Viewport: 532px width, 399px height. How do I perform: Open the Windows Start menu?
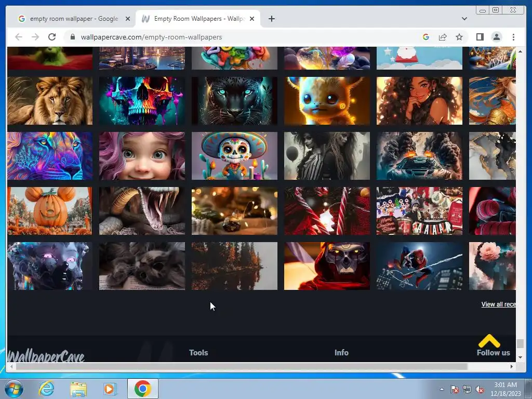coord(14,389)
